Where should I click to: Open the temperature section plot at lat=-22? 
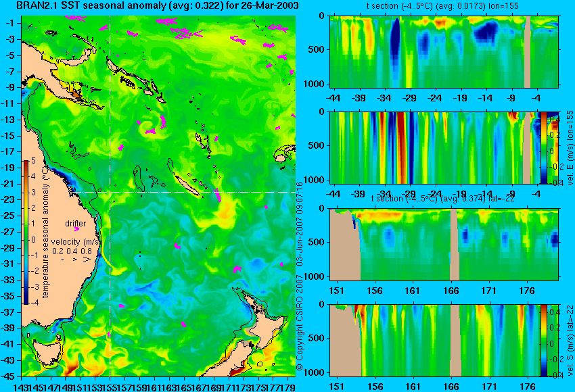coord(444,245)
